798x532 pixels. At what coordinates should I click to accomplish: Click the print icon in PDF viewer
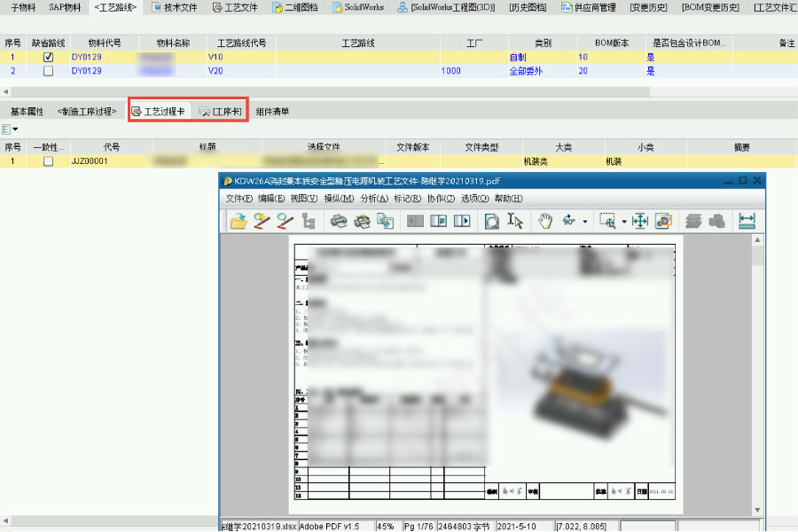pyautogui.click(x=338, y=221)
